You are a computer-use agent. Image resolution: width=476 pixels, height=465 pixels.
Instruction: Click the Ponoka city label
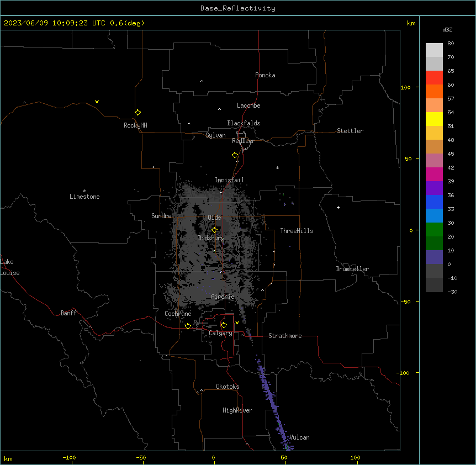pyautogui.click(x=265, y=75)
